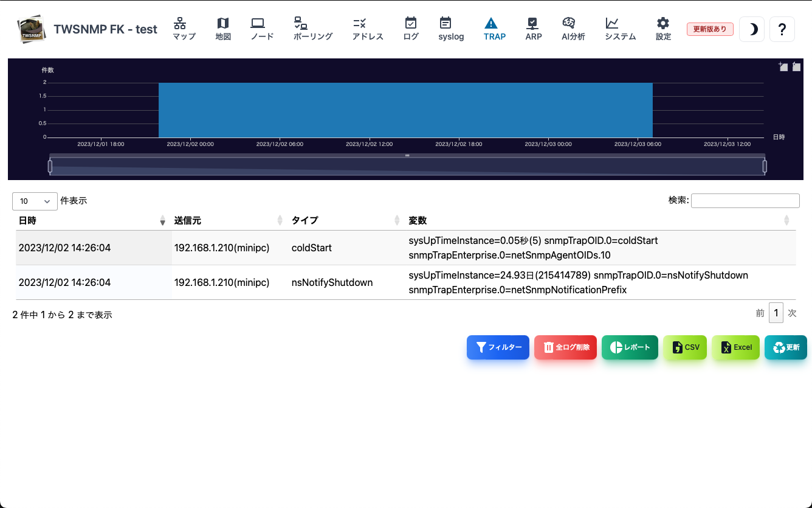Open the システム page
This screenshot has height=508, width=812.
620,29
